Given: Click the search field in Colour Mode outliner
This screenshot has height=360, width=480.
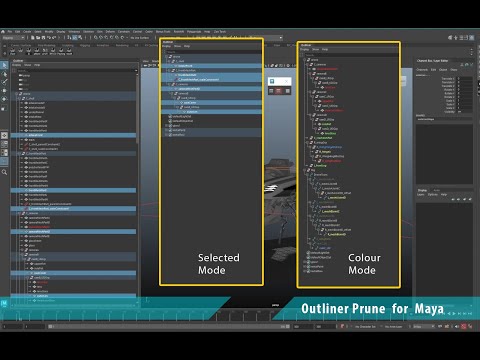Looking at the screenshot, I should click(351, 55).
